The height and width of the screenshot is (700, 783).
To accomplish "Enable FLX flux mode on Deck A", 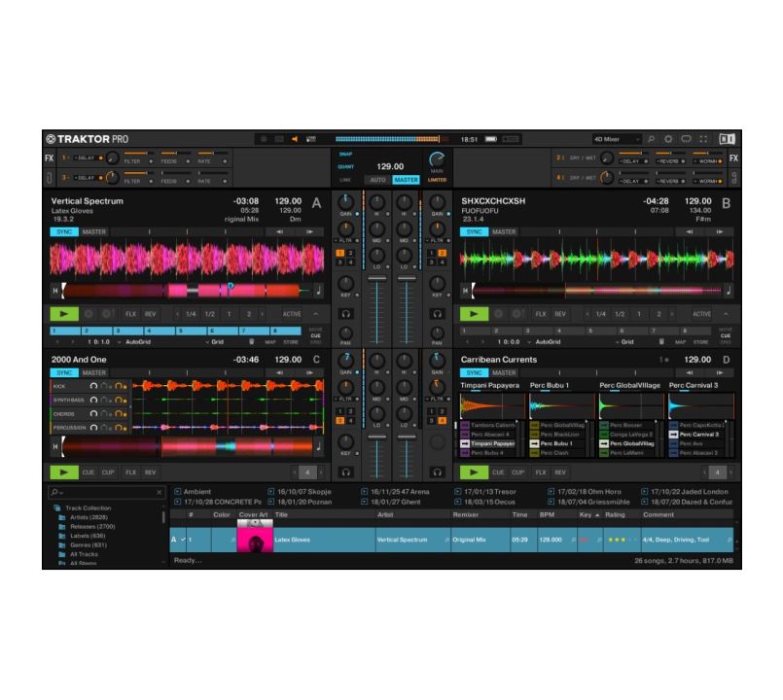I will pos(131,314).
